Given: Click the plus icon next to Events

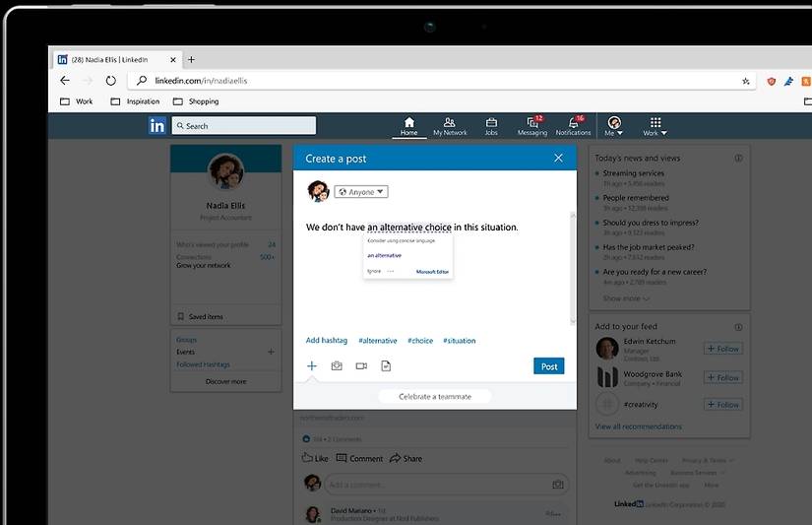Looking at the screenshot, I should pyautogui.click(x=271, y=352).
